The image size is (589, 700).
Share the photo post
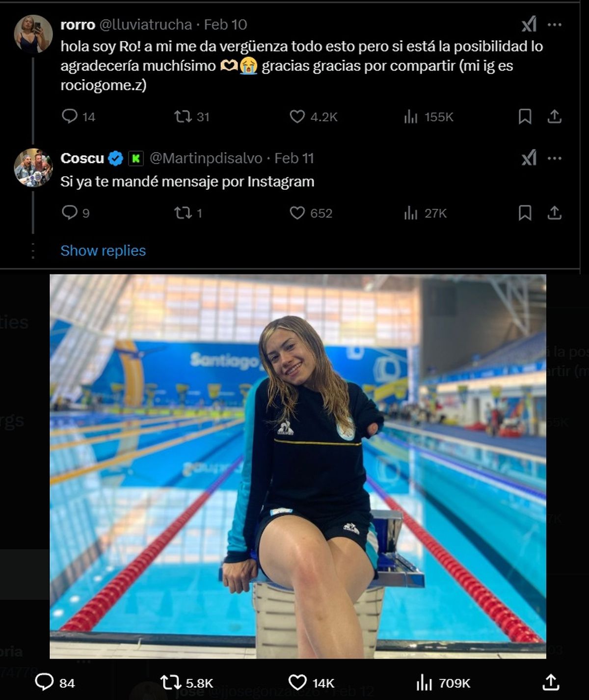pyautogui.click(x=551, y=682)
